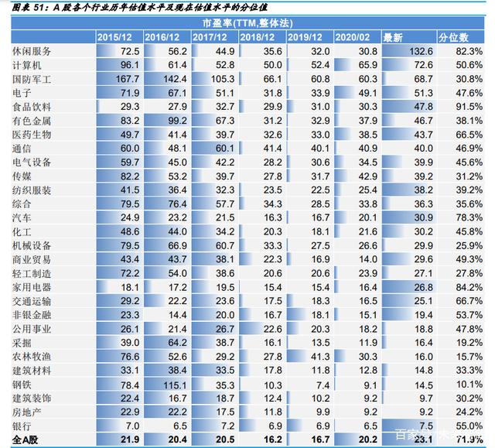
Task: Select the 休闲服务 row label
Action: [x=32, y=50]
